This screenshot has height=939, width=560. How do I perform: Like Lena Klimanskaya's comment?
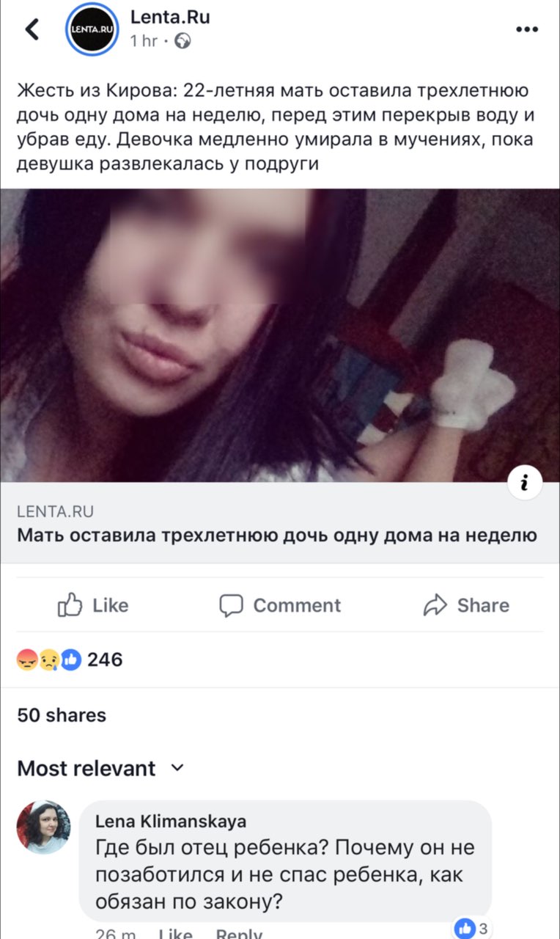175,934
